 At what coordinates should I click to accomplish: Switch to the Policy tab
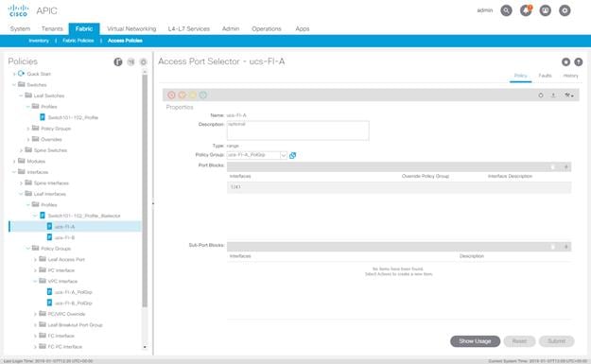point(520,76)
